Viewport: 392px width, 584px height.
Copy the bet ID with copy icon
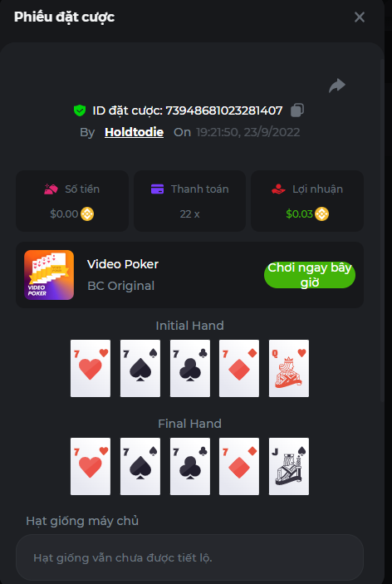(297, 110)
